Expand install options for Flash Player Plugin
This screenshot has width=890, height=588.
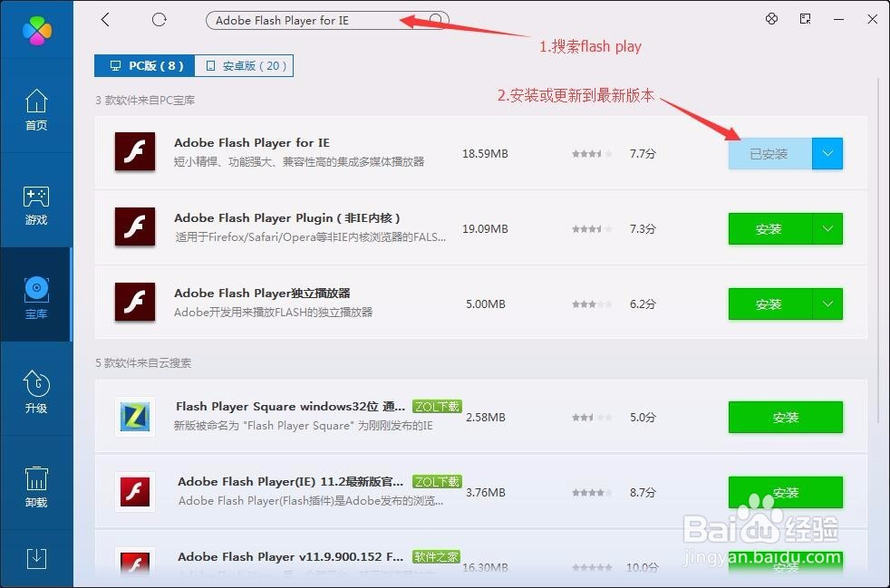[827, 228]
